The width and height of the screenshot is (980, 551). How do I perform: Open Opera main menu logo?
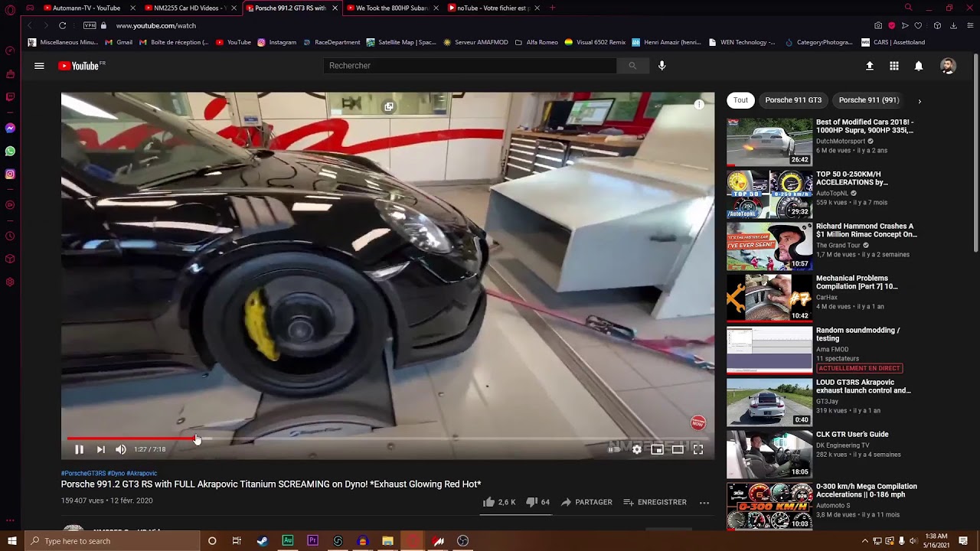pyautogui.click(x=10, y=10)
